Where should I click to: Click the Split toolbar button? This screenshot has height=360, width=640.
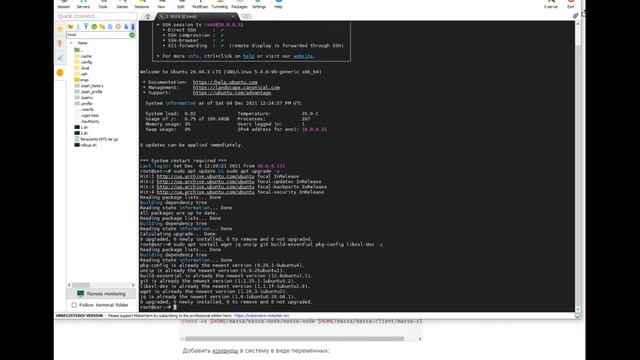point(180,4)
